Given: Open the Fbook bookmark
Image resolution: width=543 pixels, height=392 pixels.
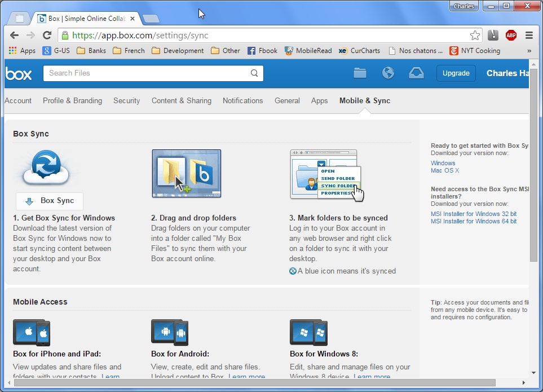Looking at the screenshot, I should 263,51.
